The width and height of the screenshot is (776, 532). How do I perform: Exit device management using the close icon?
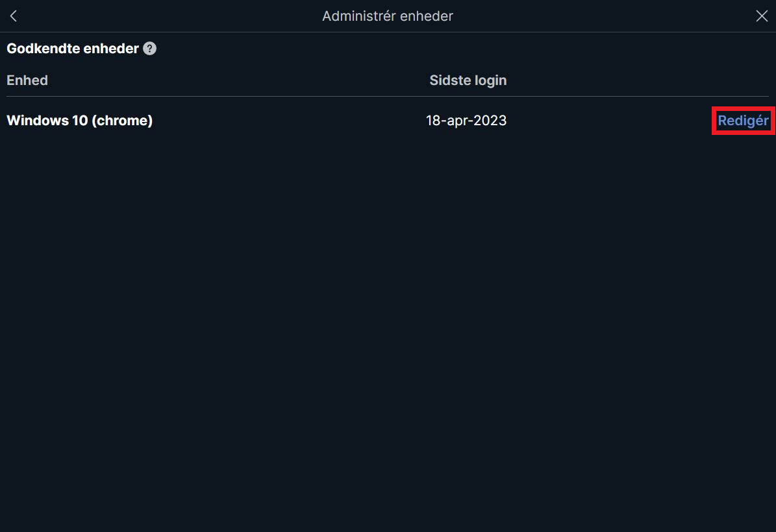[x=762, y=16]
